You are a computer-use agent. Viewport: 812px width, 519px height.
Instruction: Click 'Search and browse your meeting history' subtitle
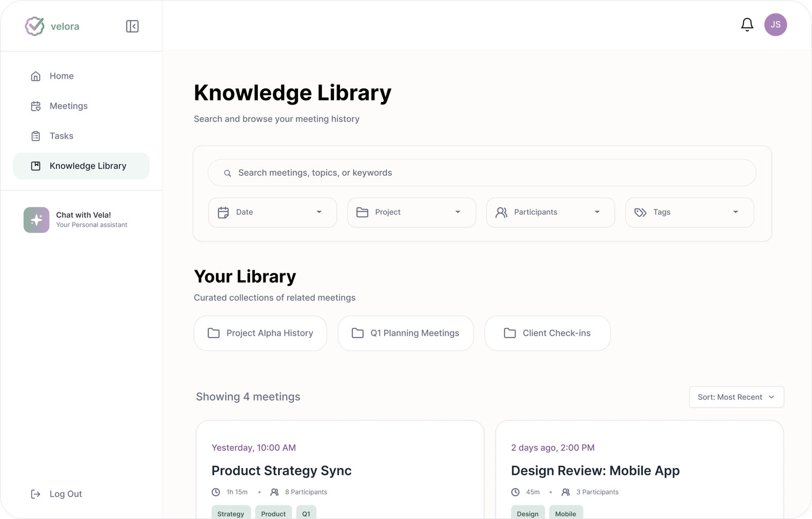point(277,119)
